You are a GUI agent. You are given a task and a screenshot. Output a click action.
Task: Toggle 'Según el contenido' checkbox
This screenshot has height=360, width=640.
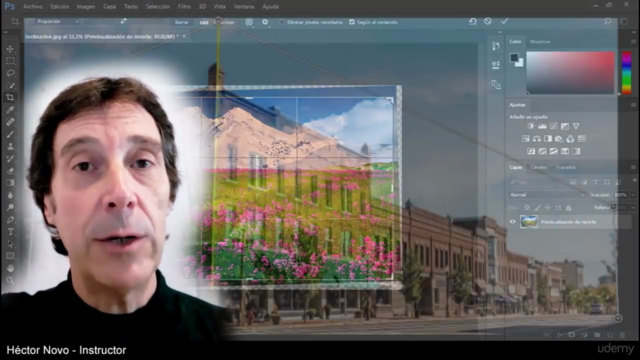pyautogui.click(x=352, y=22)
